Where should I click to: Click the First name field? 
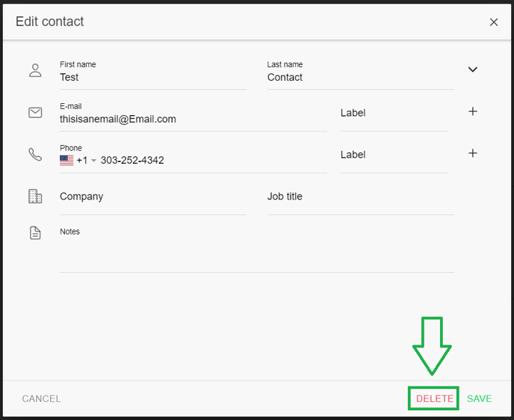(x=152, y=77)
